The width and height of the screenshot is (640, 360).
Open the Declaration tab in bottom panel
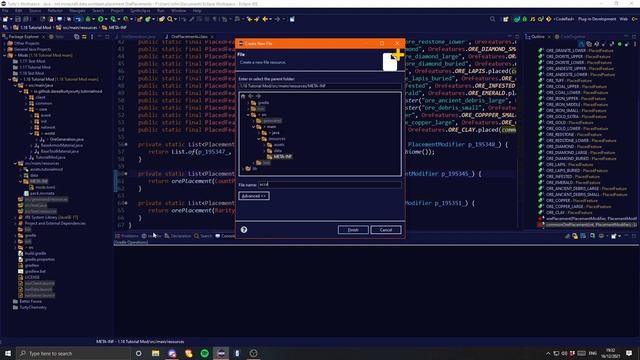pos(178,236)
